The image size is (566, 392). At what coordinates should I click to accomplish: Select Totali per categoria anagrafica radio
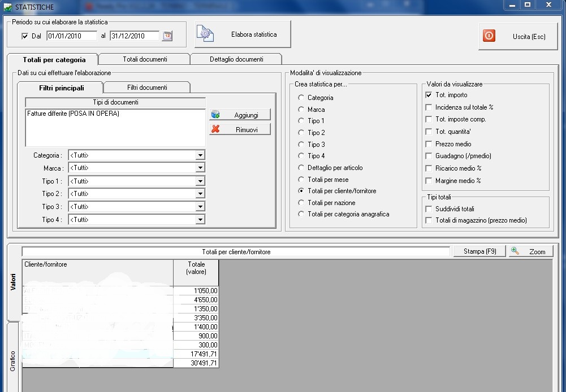[301, 214]
